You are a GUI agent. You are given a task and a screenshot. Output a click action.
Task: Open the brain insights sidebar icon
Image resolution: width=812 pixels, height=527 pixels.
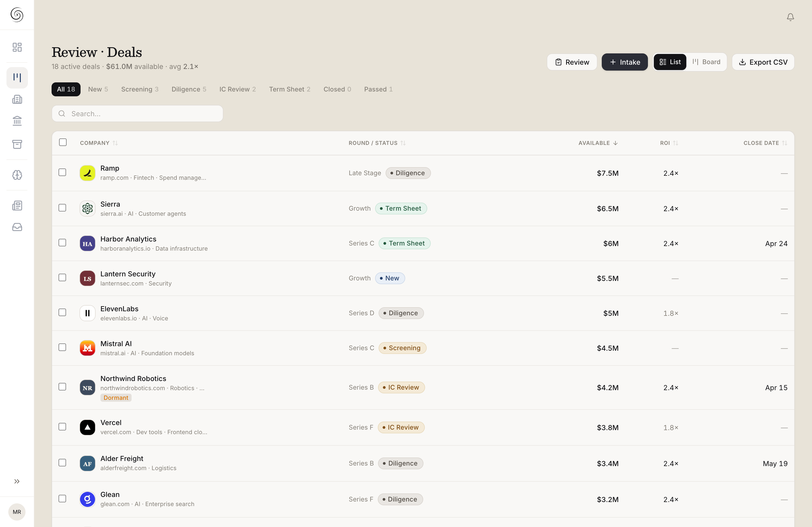[17, 175]
